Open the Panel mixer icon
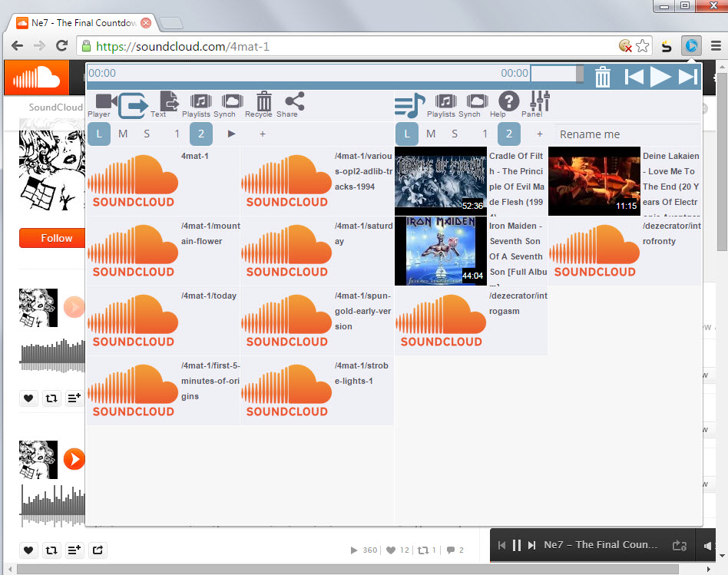 click(x=540, y=101)
